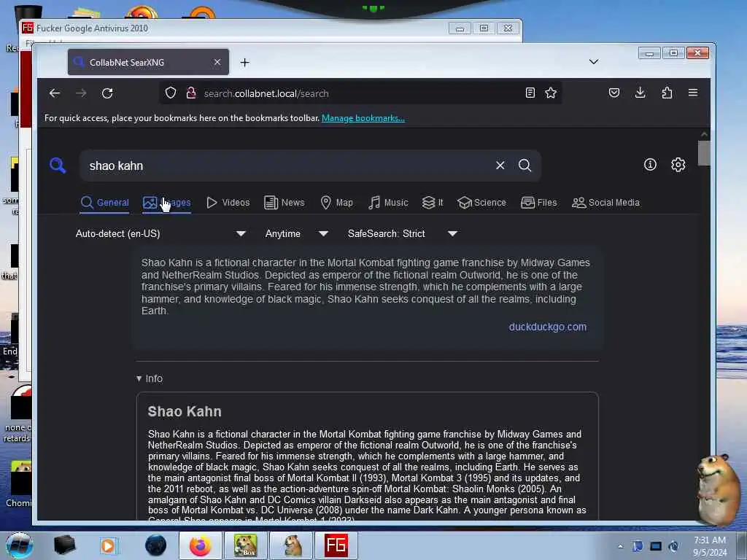This screenshot has width=747, height=560.
Task: Show hidden system tray icons
Action: (620, 546)
